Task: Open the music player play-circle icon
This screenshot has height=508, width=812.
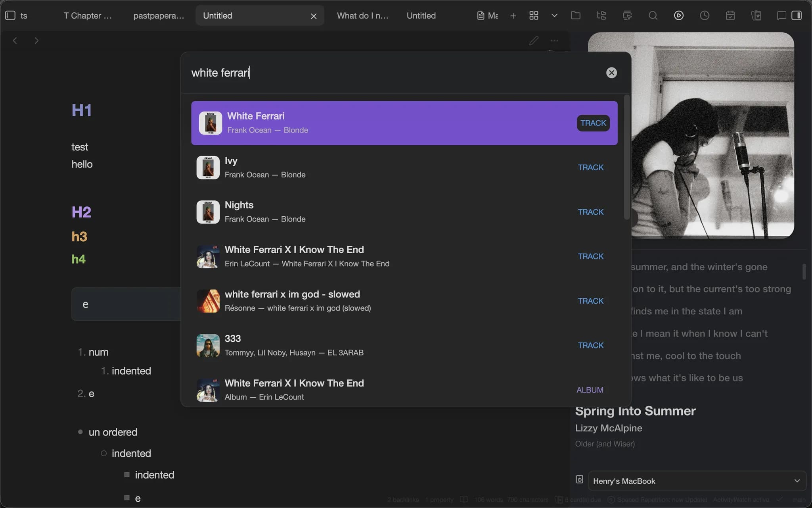Action: [x=679, y=15]
